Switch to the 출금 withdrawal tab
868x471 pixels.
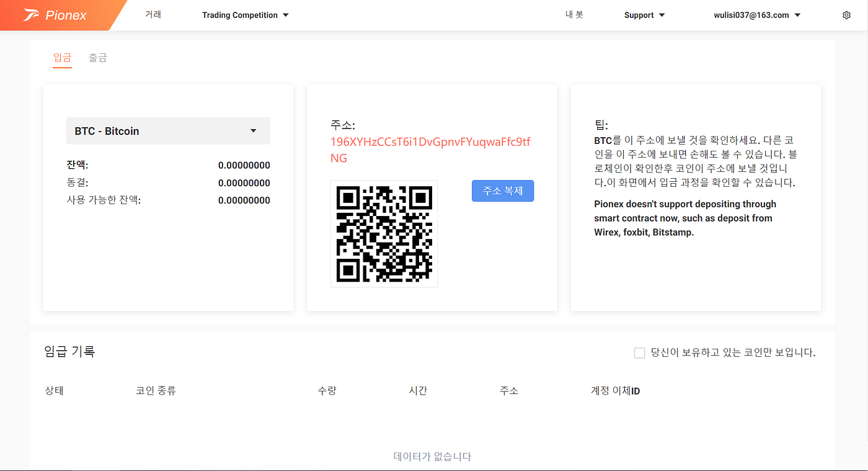(x=97, y=58)
